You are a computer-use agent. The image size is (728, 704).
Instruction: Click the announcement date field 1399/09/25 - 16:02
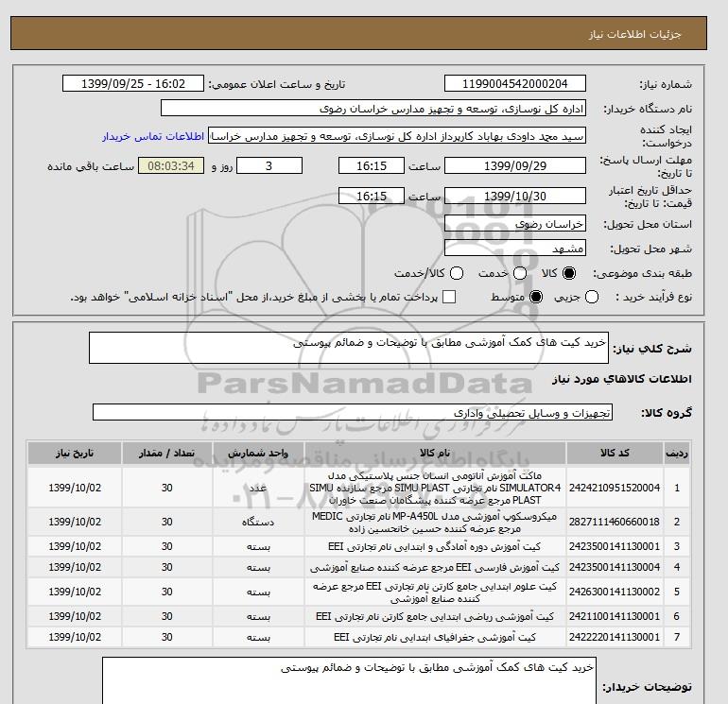pyautogui.click(x=133, y=83)
